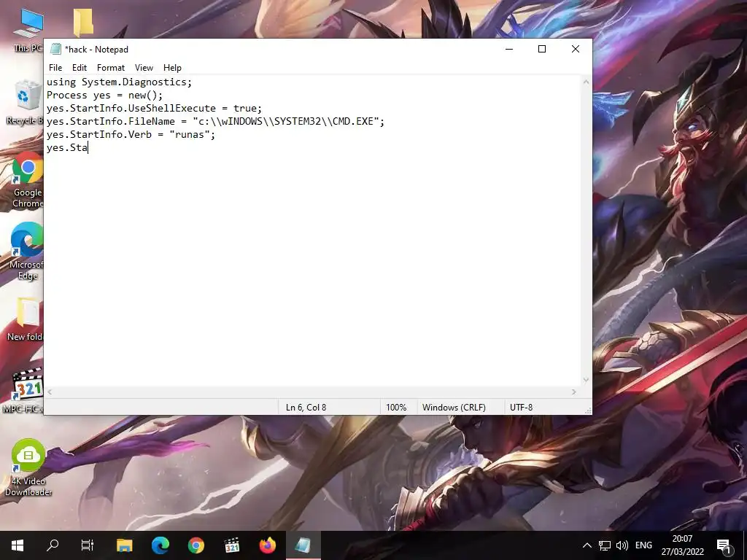747x560 pixels.
Task: Open File Explorer from the taskbar
Action: (x=124, y=545)
